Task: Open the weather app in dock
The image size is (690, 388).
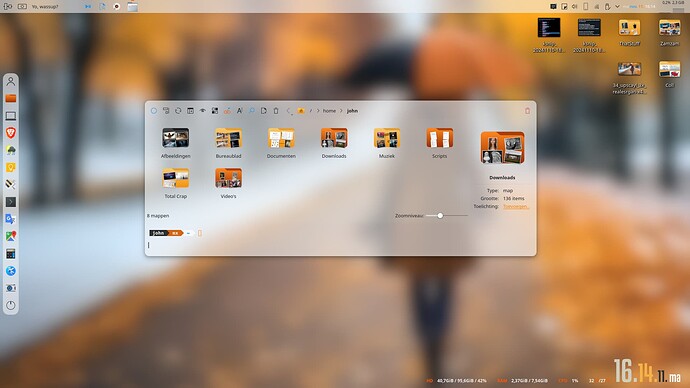Action: click(11, 150)
